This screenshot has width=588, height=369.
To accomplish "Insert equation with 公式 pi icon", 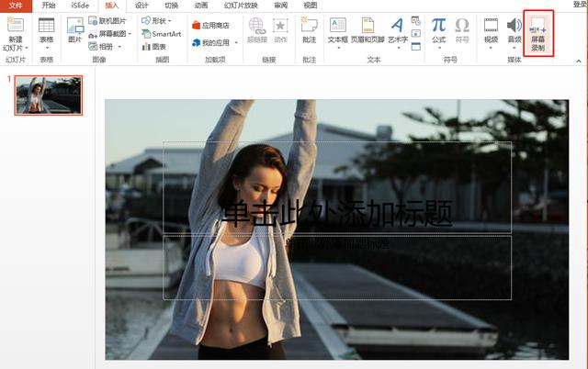I will (x=438, y=31).
